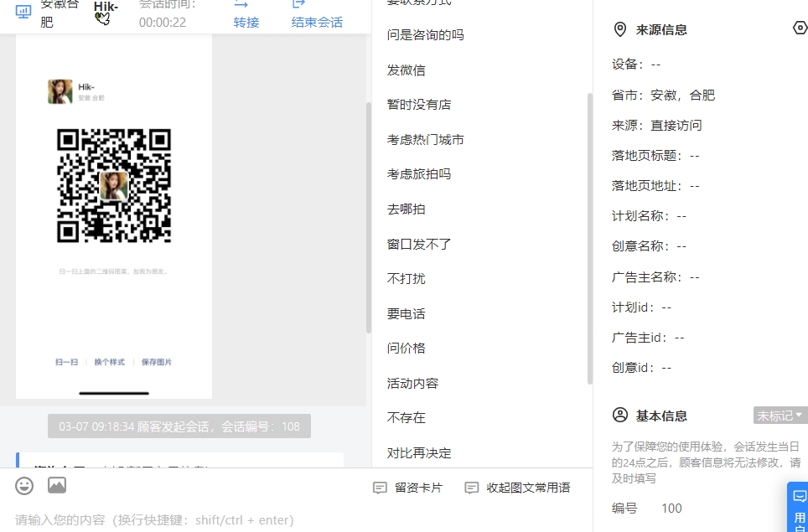
Task: Click the 省市：安徽，合肥 row
Action: pyautogui.click(x=663, y=96)
